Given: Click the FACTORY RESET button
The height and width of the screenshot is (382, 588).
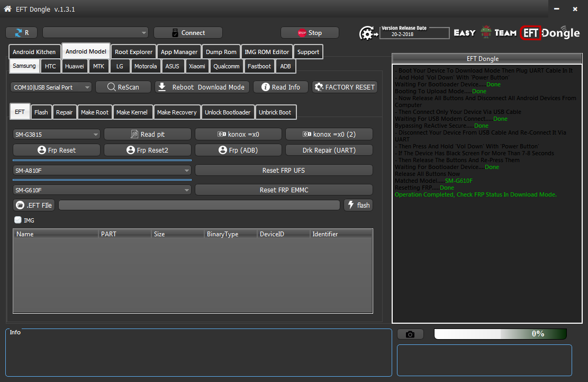Looking at the screenshot, I should pyautogui.click(x=345, y=87).
